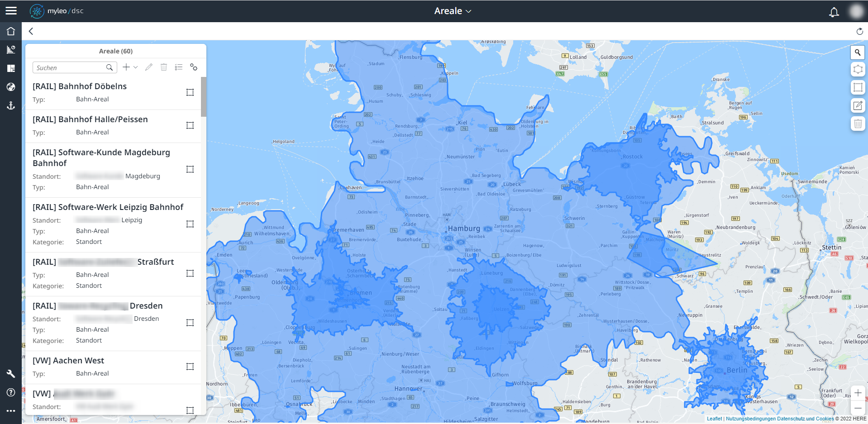Screen dimensions: 868x424
Task: Select the [RAIL] Bahnhof Halle/Peissen entry
Action: click(x=113, y=126)
